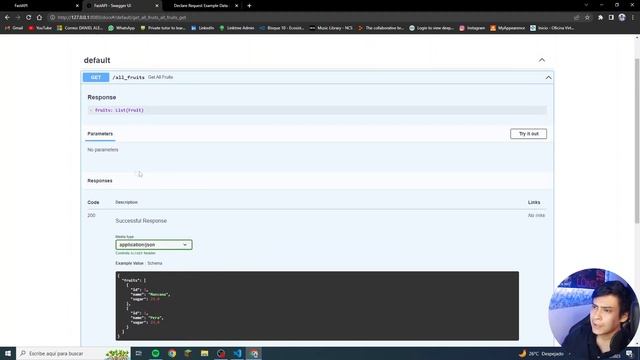Image resolution: width=640 pixels, height=360 pixels.
Task: Open the notifications icon in system tray
Action: click(x=629, y=353)
